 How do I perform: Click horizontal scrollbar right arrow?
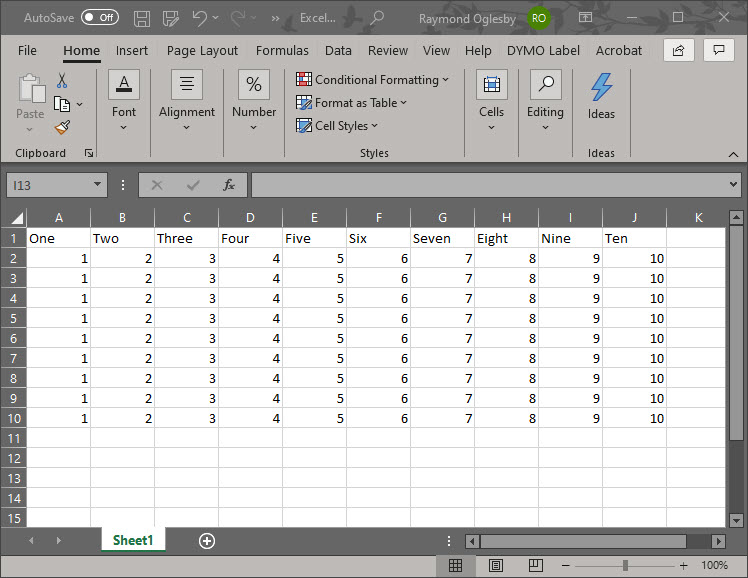718,541
